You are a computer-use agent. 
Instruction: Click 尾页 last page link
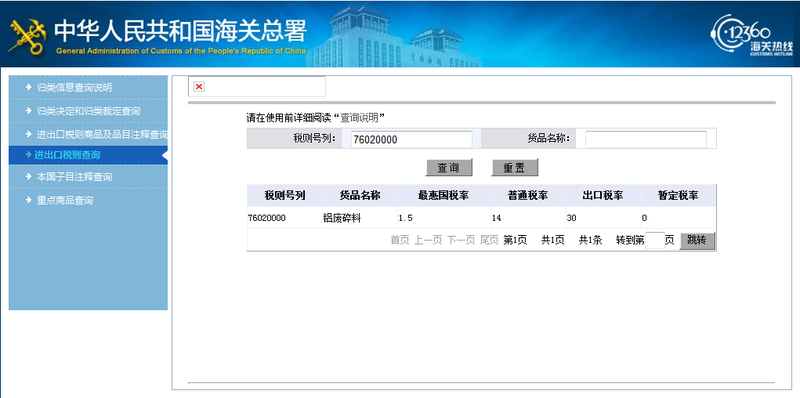pos(489,240)
